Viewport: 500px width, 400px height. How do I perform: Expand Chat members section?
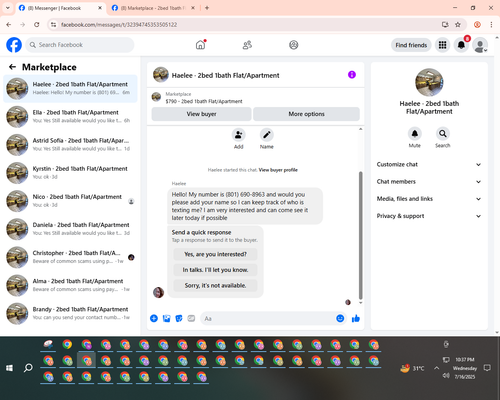429,182
